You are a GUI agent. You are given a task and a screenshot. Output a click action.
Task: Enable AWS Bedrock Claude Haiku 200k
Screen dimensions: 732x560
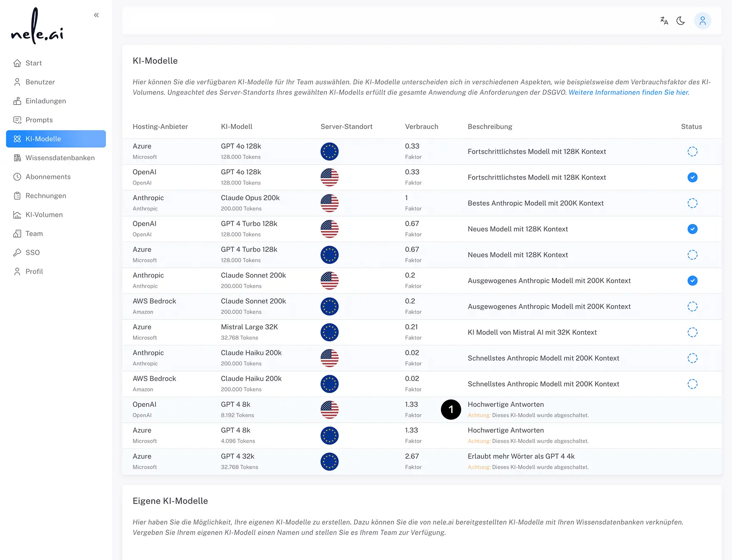click(692, 384)
